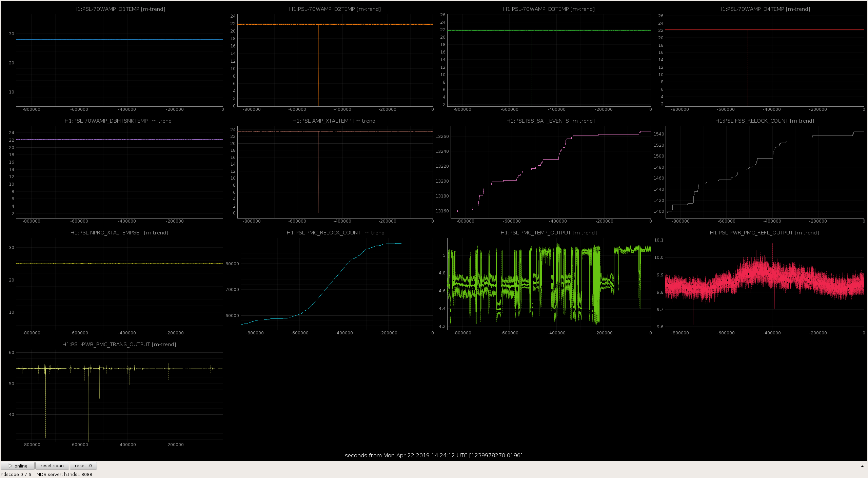Click inside the cyan PMC_RELOCK_COUNT plot area
The width and height of the screenshot is (868, 478).
coord(337,284)
